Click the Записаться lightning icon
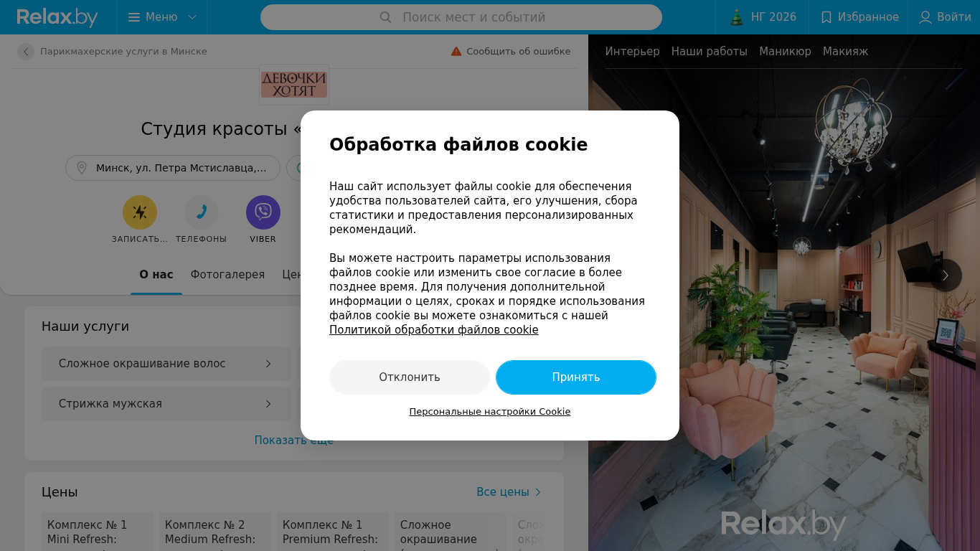This screenshot has width=980, height=551. click(140, 212)
